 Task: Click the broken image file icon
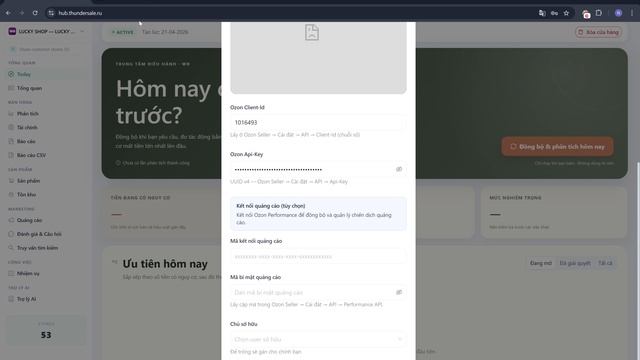tap(312, 32)
